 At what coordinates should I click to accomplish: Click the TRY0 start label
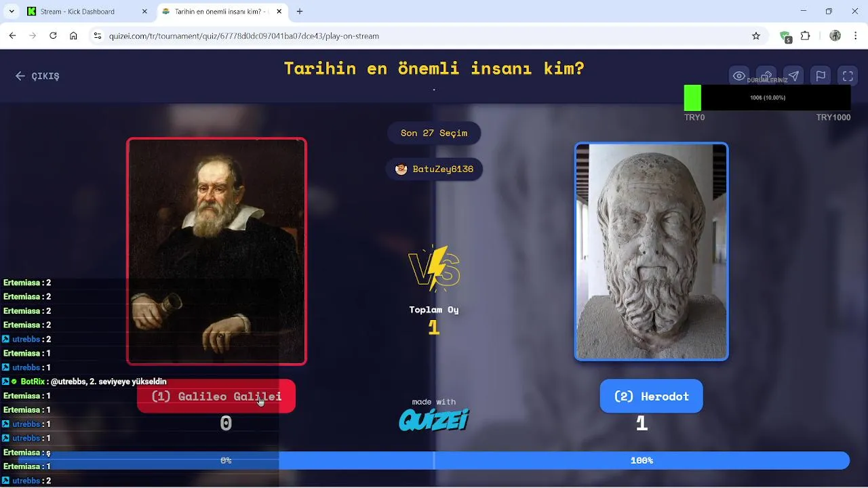[694, 117]
